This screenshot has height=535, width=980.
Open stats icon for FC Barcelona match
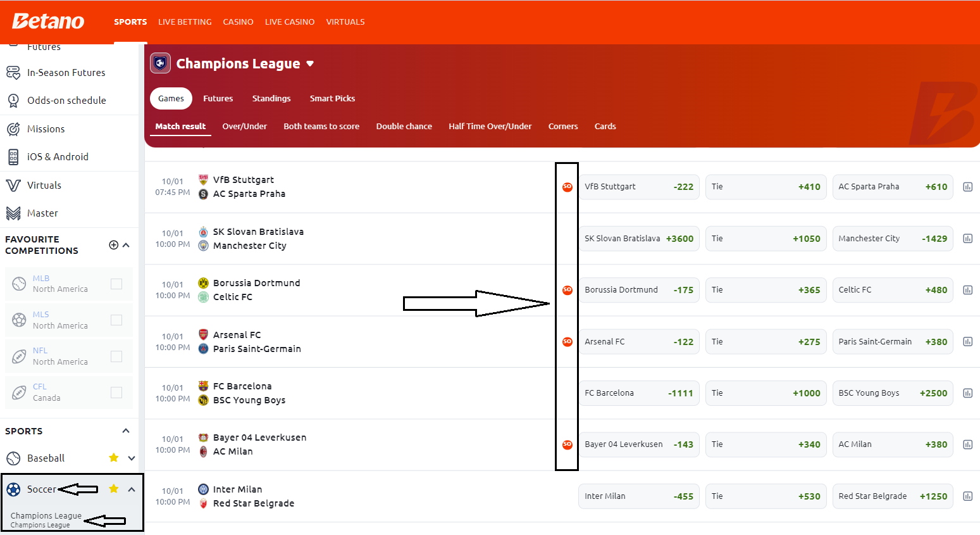(967, 393)
